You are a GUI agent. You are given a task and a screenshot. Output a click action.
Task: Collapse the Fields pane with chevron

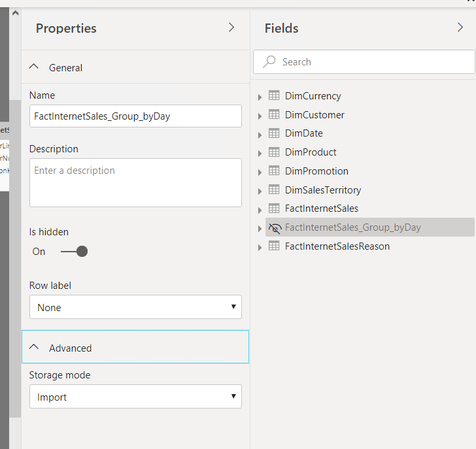[460, 27]
